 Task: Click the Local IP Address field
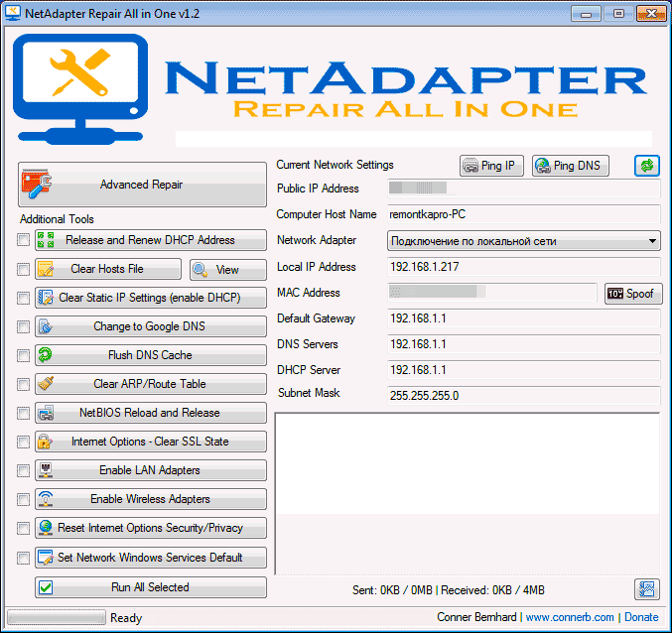522,267
